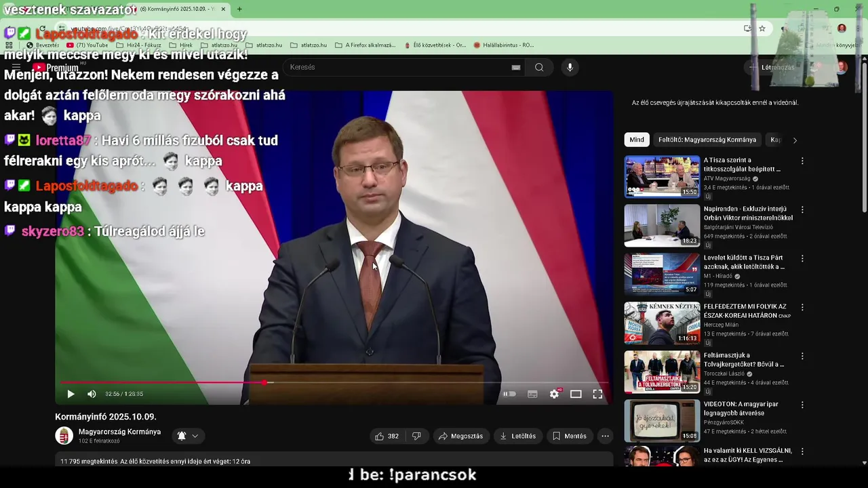Viewport: 868px width, 488px height.
Task: Open options for Ha valamit KELL VIZSGÁLNI video
Action: [x=802, y=451]
